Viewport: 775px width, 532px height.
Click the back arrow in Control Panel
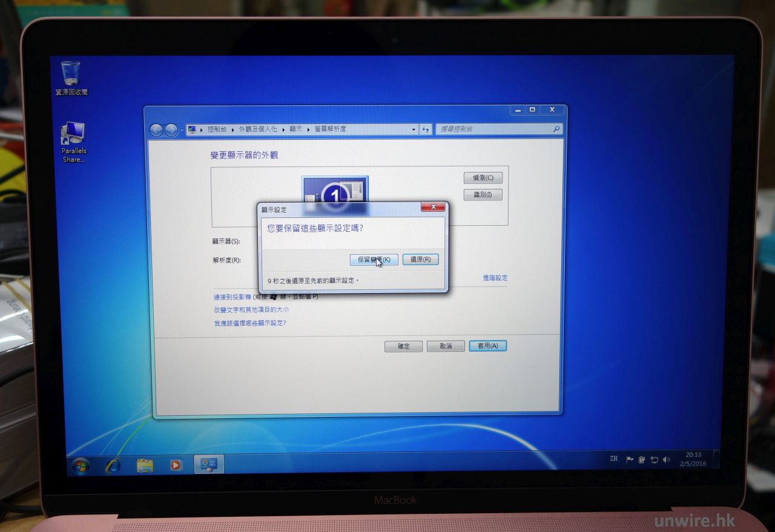156,130
